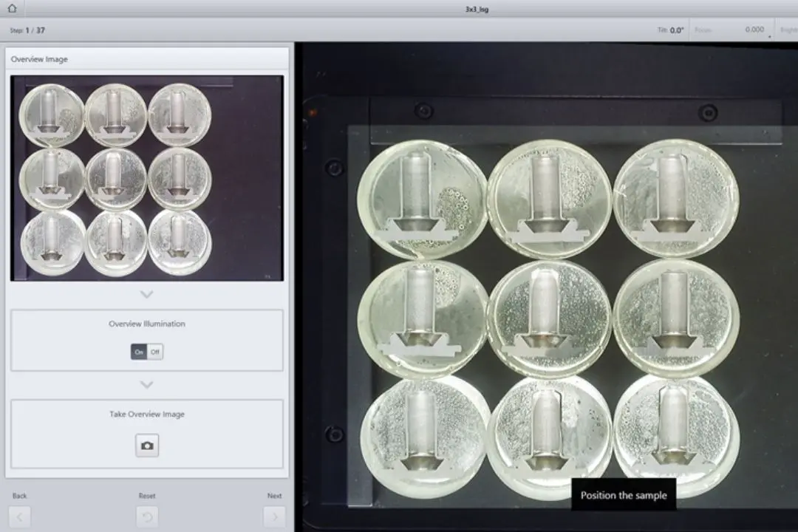798x532 pixels.
Task: Go to the home screen icon
Action: pos(13,8)
